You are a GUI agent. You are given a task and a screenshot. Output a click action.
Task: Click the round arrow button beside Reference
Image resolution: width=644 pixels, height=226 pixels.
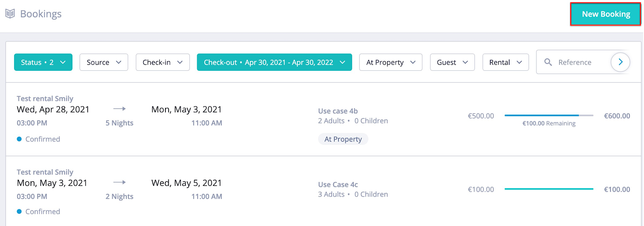[620, 62]
